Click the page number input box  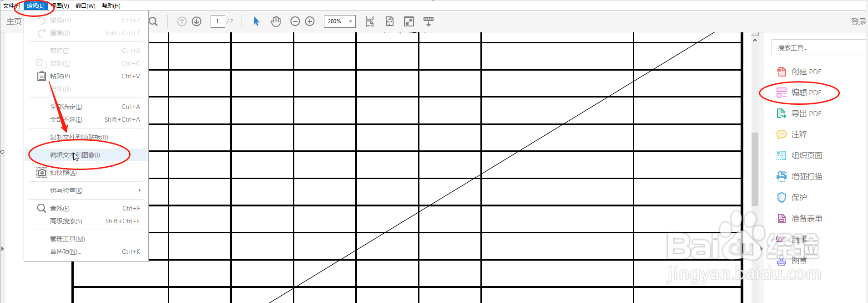[x=218, y=21]
